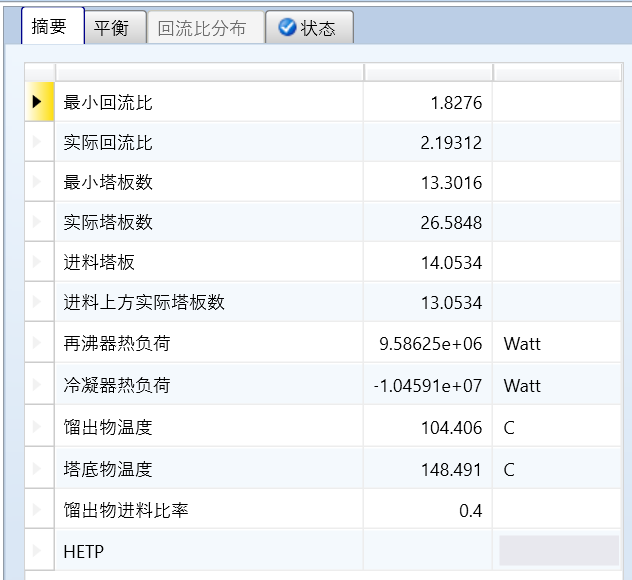The image size is (632, 580).
Task: Select the row marker beside 实际回流比
Action: click(x=38, y=142)
